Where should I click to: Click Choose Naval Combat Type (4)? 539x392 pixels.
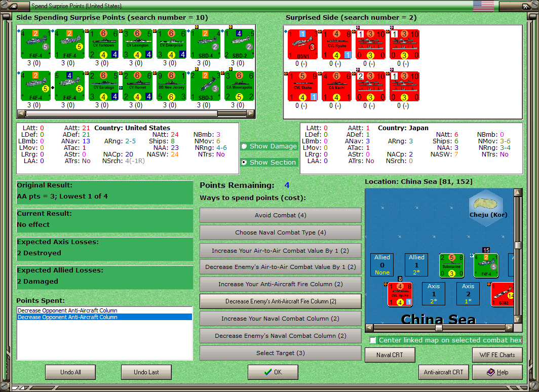[x=281, y=232]
